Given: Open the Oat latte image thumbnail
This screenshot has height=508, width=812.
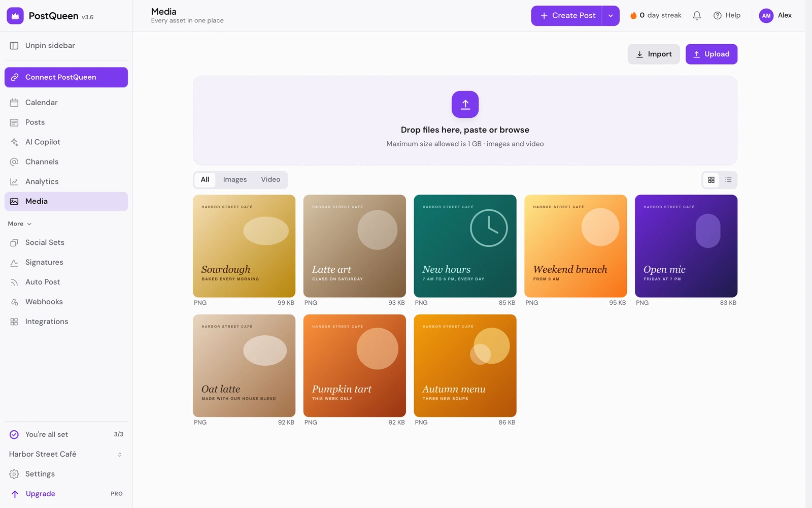Looking at the screenshot, I should (244, 366).
